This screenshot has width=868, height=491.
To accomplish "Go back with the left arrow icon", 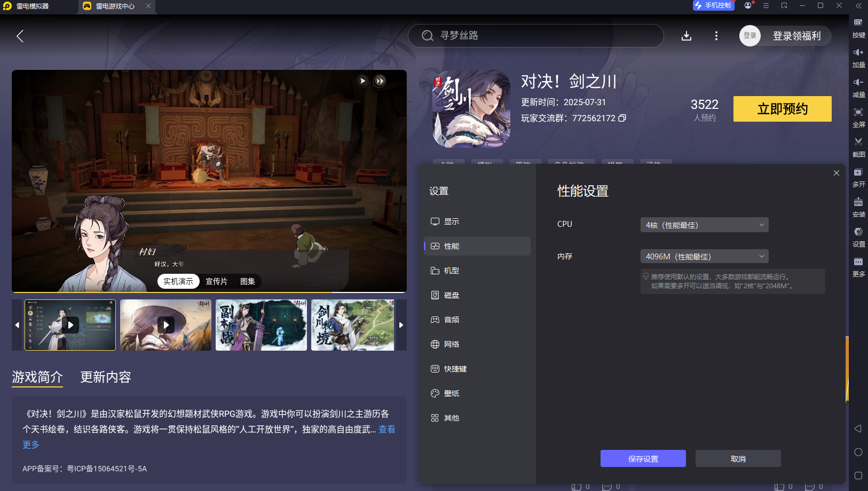I will [20, 36].
